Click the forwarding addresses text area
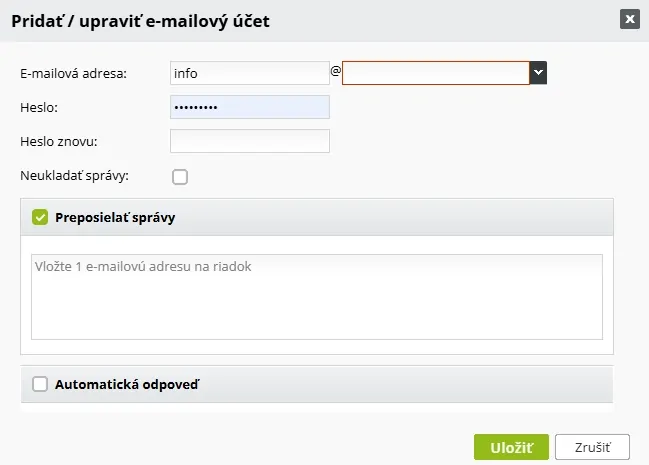Screen dimensions: 649x465 (317, 297)
